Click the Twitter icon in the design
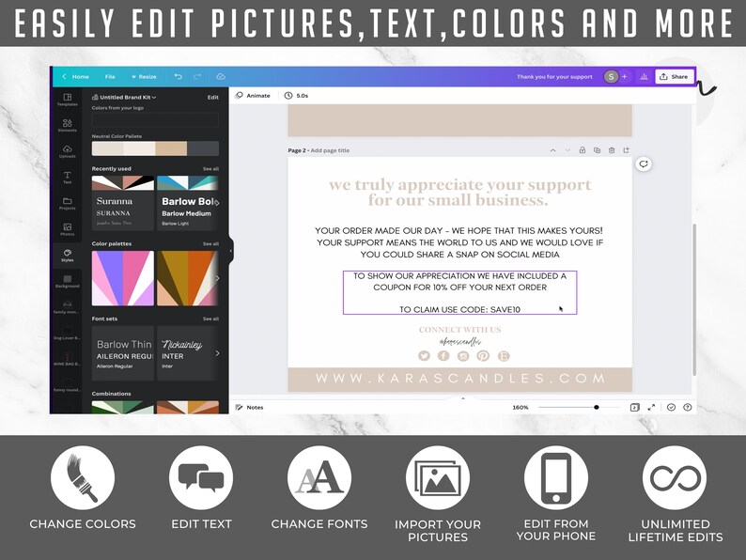Screen dimensions: 746x560 [x=424, y=356]
